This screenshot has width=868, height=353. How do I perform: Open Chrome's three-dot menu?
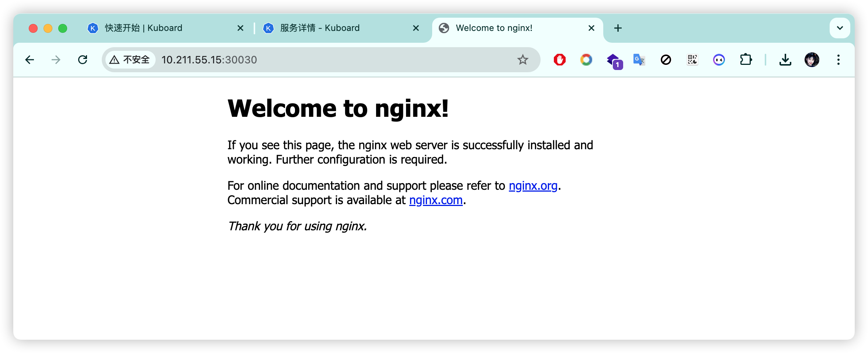click(838, 60)
